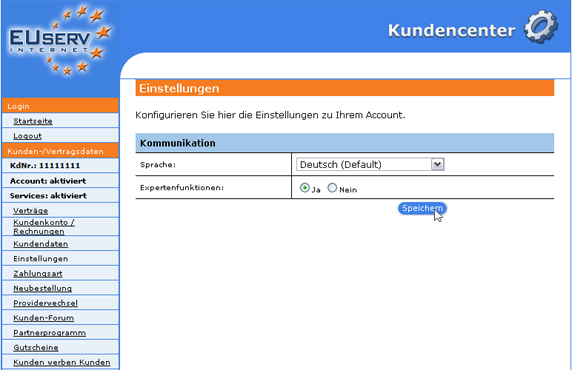Select Einstellungen in the sidebar

40,258
